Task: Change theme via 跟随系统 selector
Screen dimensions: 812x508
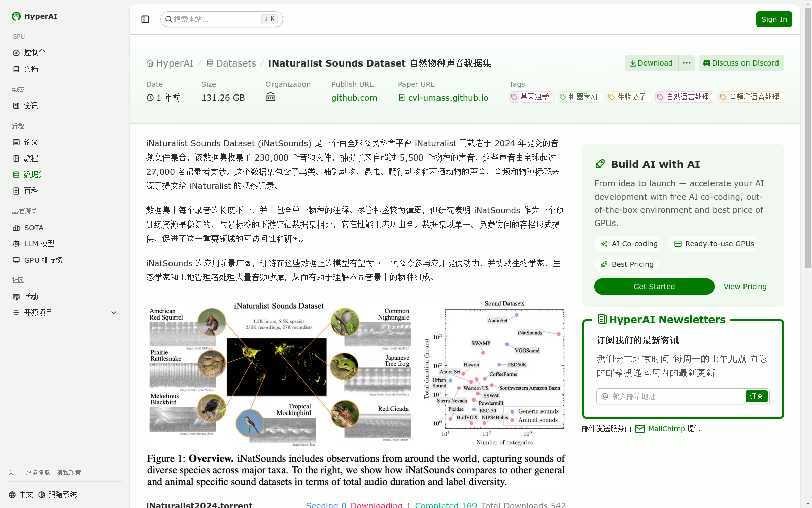Action: pos(57,495)
